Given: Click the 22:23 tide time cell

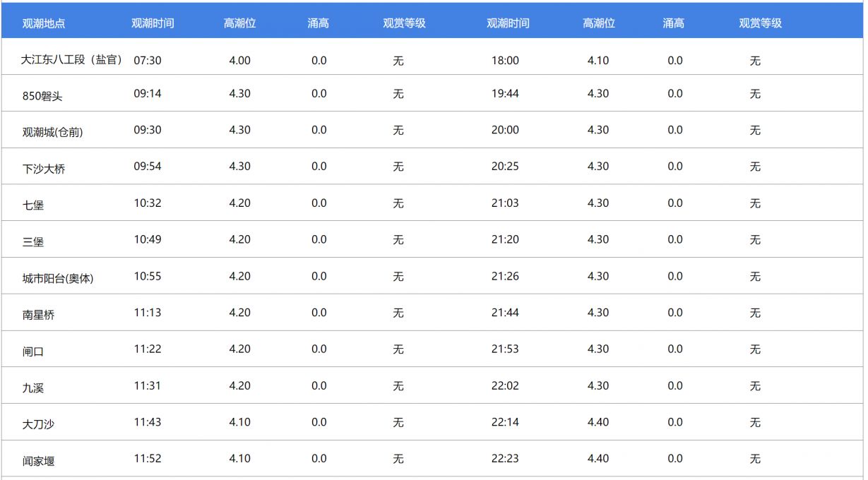Looking at the screenshot, I should point(505,459).
